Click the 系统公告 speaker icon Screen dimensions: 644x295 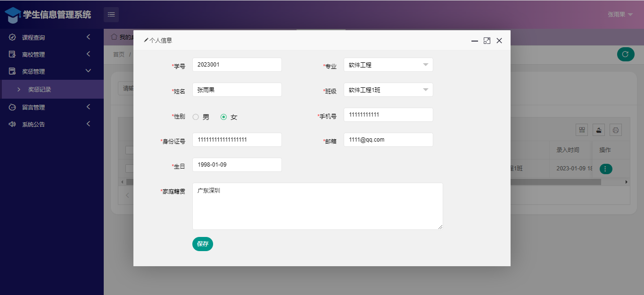pos(12,124)
